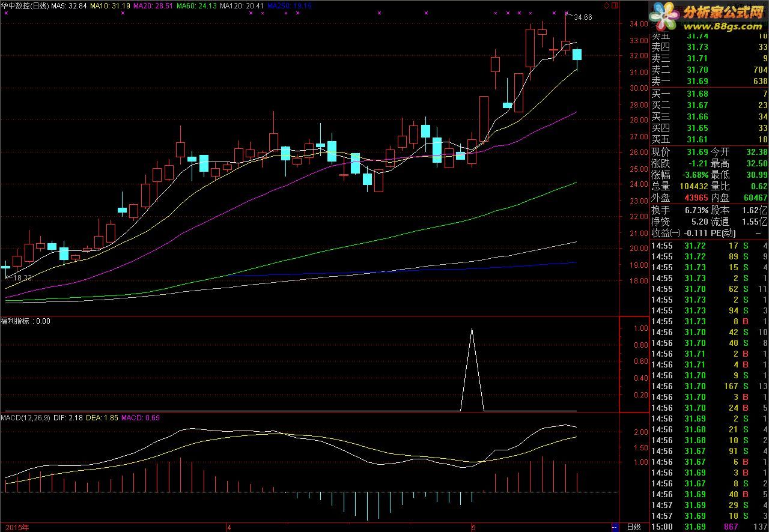Viewport: 769px width, 532px height.
Task: Click the 涨跌 -1.21 change value
Action: (x=698, y=163)
